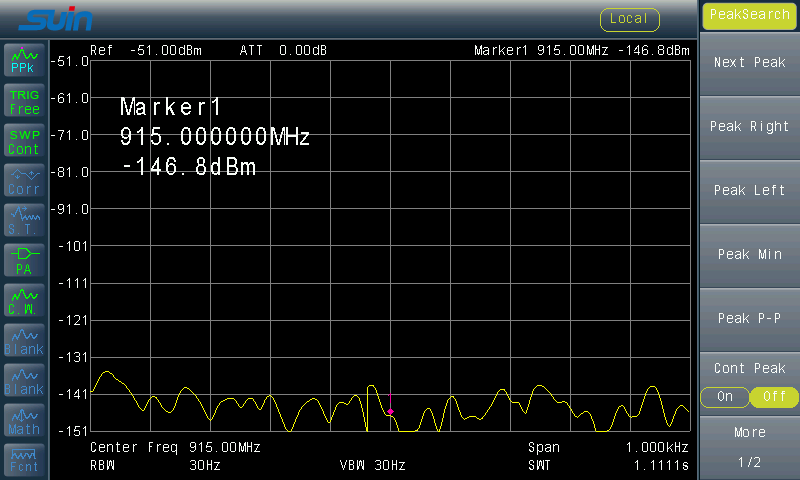Set Cont Peak to Off
The height and width of the screenshot is (480, 800).
click(x=773, y=397)
